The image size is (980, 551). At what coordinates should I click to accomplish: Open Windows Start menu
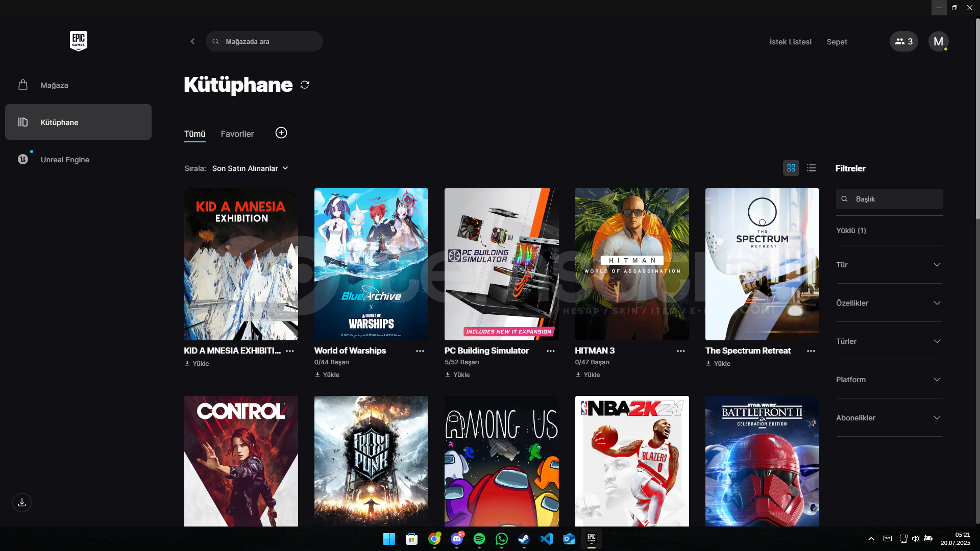tap(389, 539)
